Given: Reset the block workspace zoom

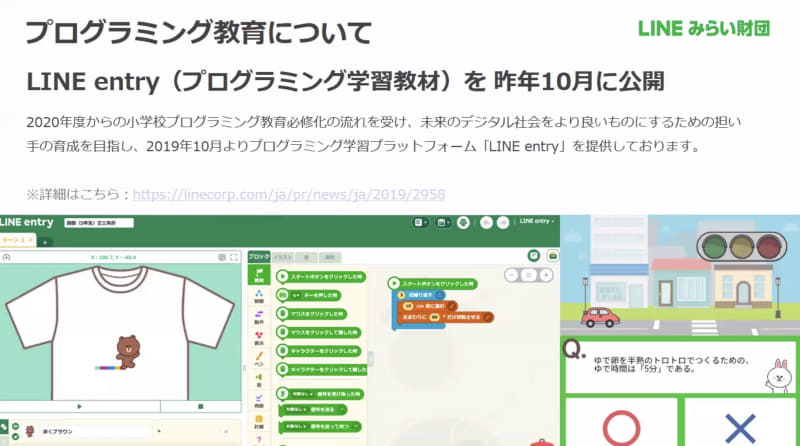Looking at the screenshot, I should click(x=529, y=276).
